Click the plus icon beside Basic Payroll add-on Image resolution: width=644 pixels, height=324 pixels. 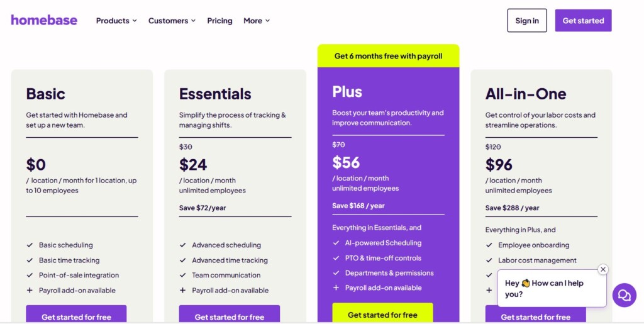[30, 291]
